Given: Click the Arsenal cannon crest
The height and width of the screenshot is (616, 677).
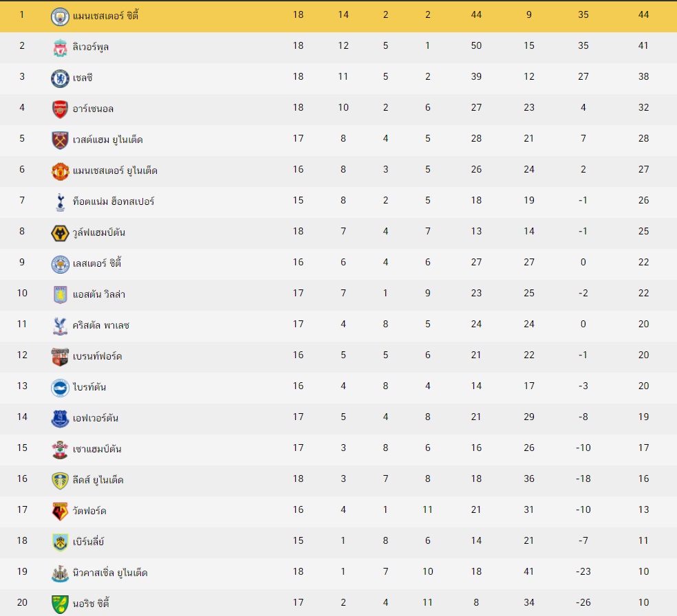Looking at the screenshot, I should (60, 109).
